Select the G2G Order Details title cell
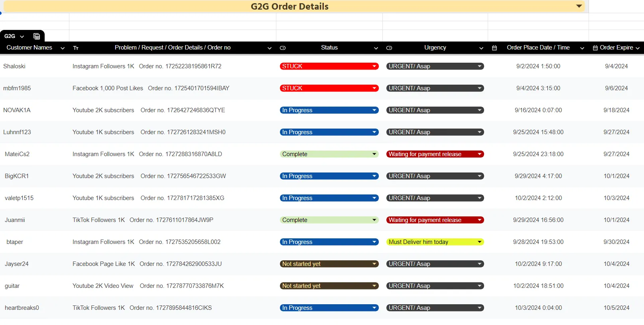This screenshot has width=644, height=325. coord(294,6)
